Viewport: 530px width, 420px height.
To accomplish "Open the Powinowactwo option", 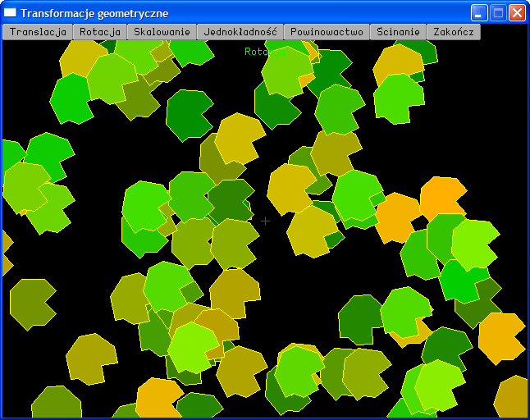I will pos(327,32).
